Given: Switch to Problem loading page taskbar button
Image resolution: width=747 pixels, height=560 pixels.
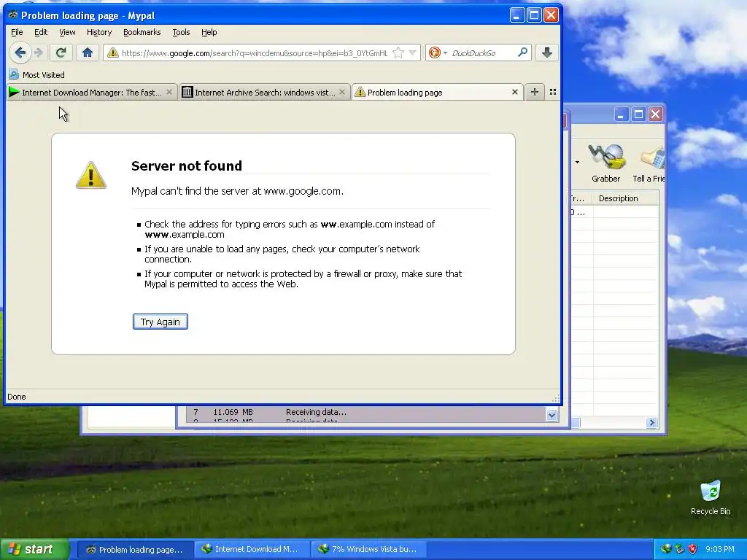Looking at the screenshot, I should (134, 550).
